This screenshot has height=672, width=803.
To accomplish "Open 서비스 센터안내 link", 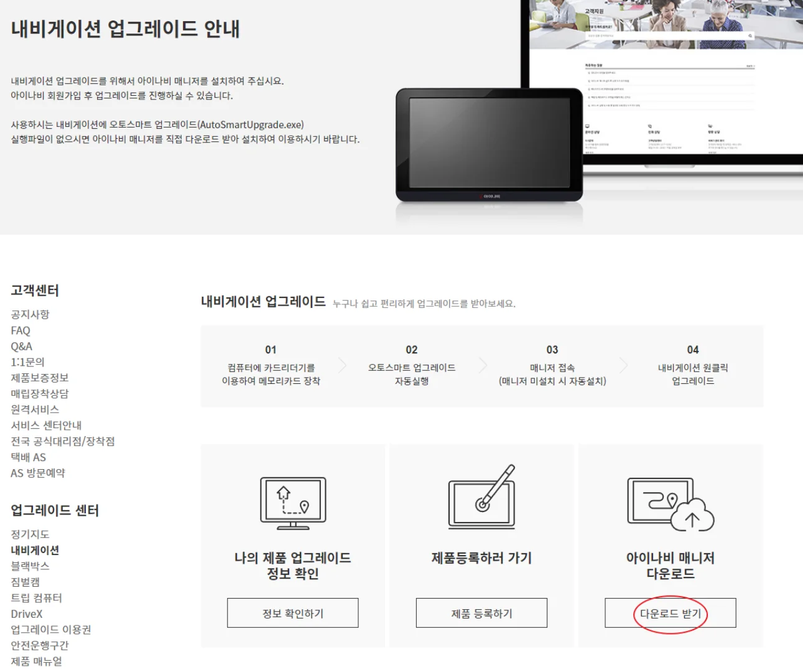I will (46, 425).
